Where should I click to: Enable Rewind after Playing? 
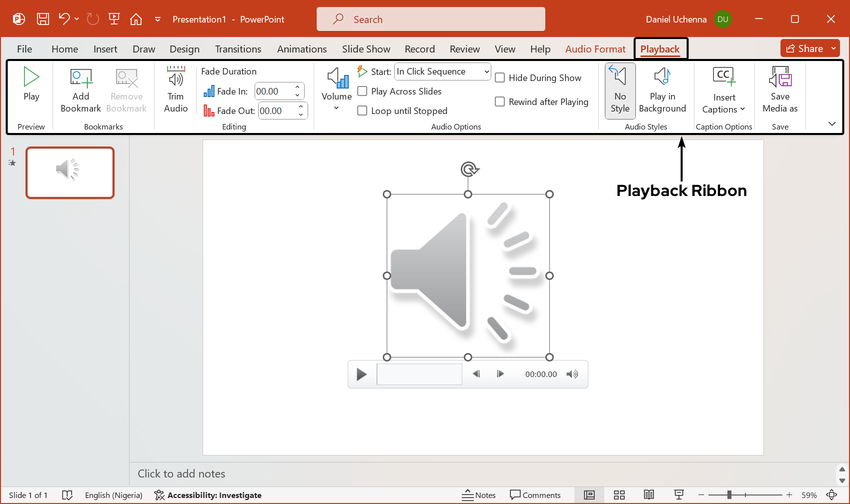tap(500, 101)
